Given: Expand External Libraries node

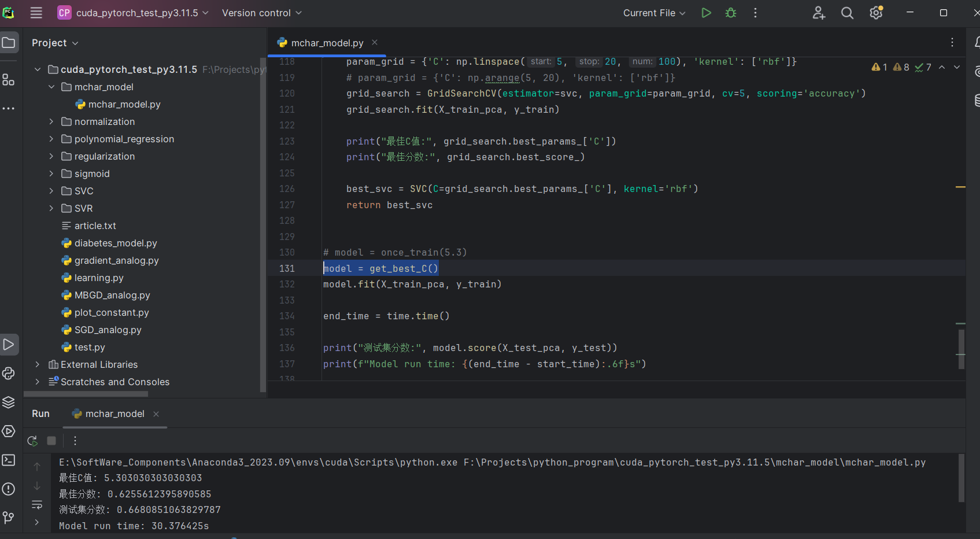Looking at the screenshot, I should click(38, 364).
